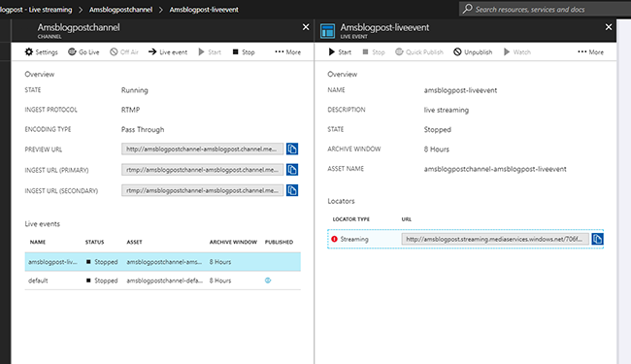Click the Preview URL text field
Viewport: 631px width, 364px height.
[203, 149]
